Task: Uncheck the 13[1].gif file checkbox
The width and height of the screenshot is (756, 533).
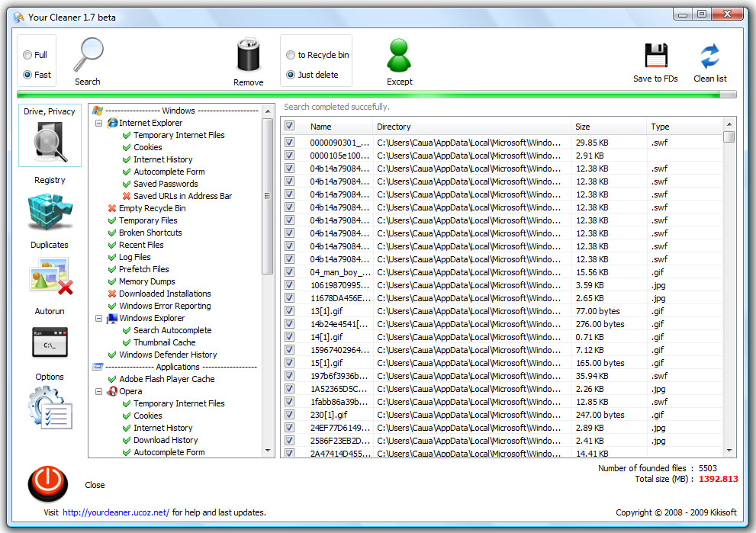Action: (289, 311)
